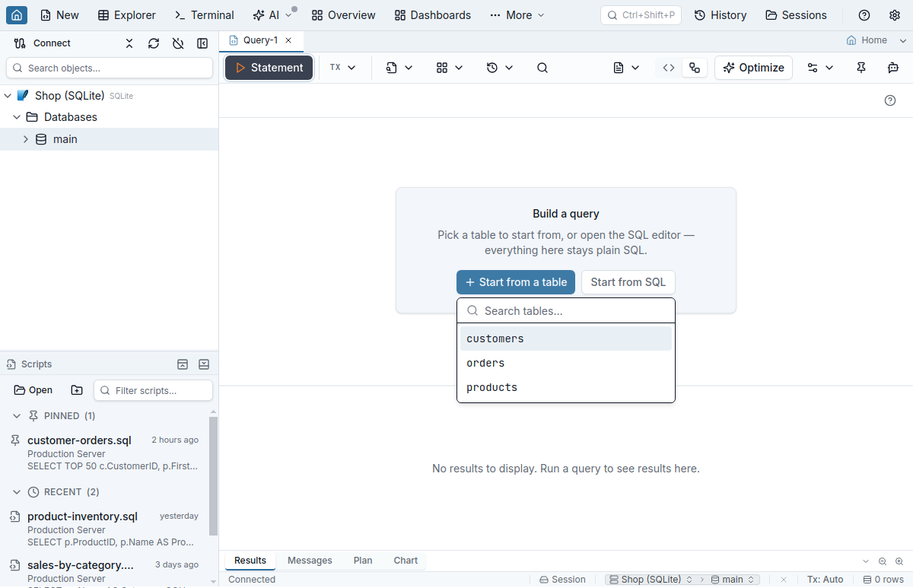Image resolution: width=913 pixels, height=588 pixels.
Task: Hide the sidebar panel icon
Action: [x=202, y=43]
